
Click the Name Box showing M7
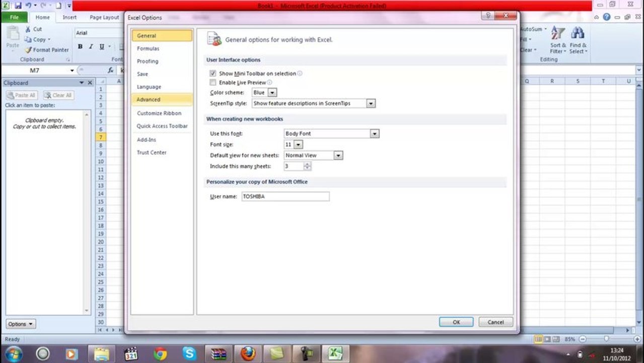click(35, 71)
